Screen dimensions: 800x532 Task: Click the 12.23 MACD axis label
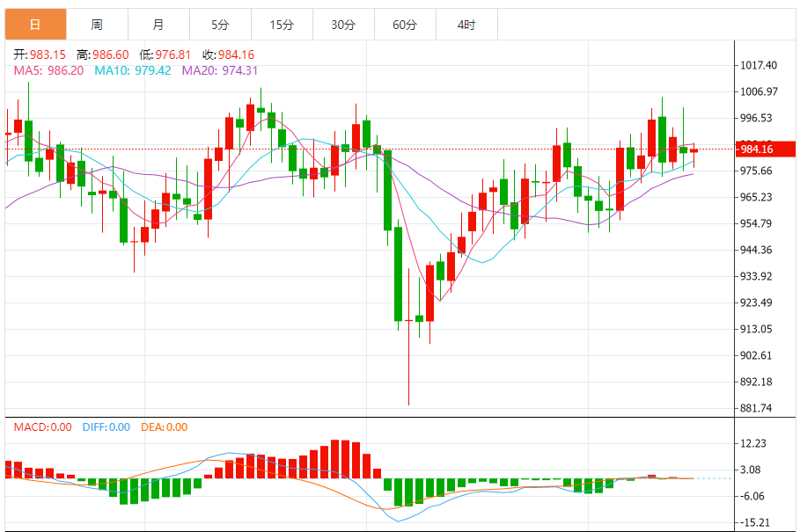[753, 443]
